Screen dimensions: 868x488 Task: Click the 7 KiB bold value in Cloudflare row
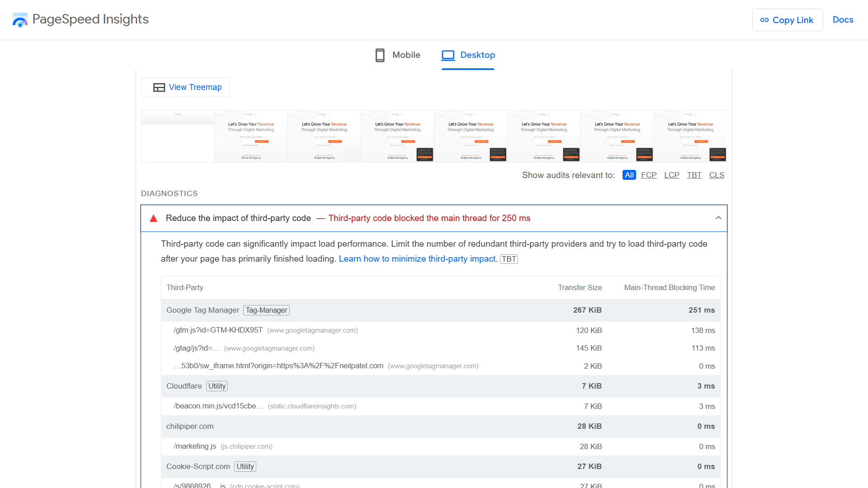click(592, 386)
